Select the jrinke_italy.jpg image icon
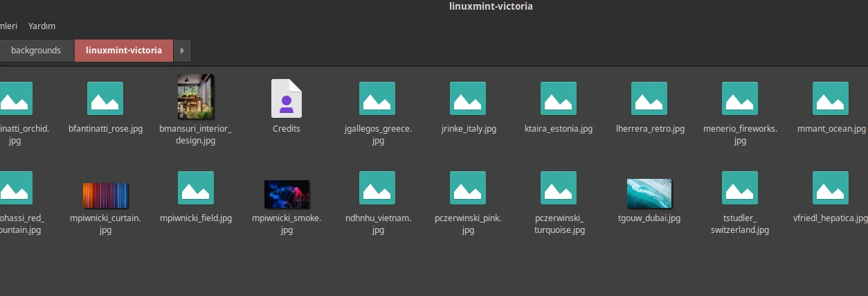 coord(468,98)
